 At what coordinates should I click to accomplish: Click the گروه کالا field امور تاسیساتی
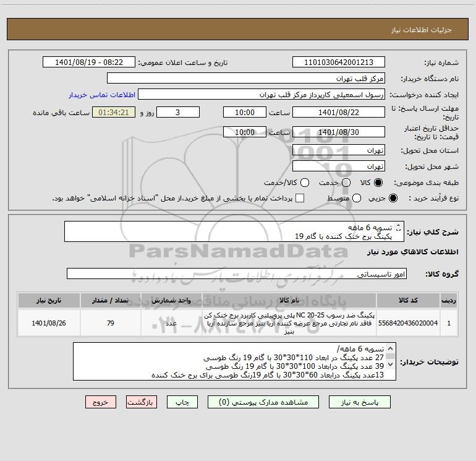click(x=237, y=274)
